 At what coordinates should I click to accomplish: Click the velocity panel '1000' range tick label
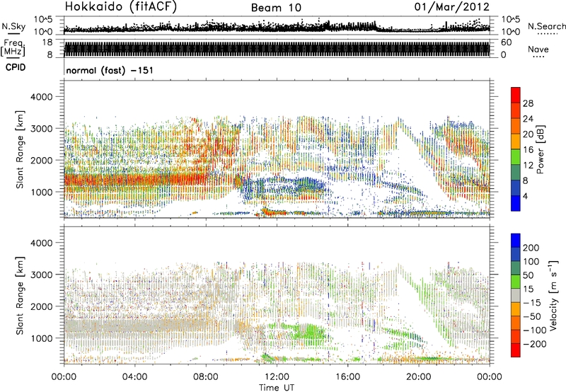(42, 338)
